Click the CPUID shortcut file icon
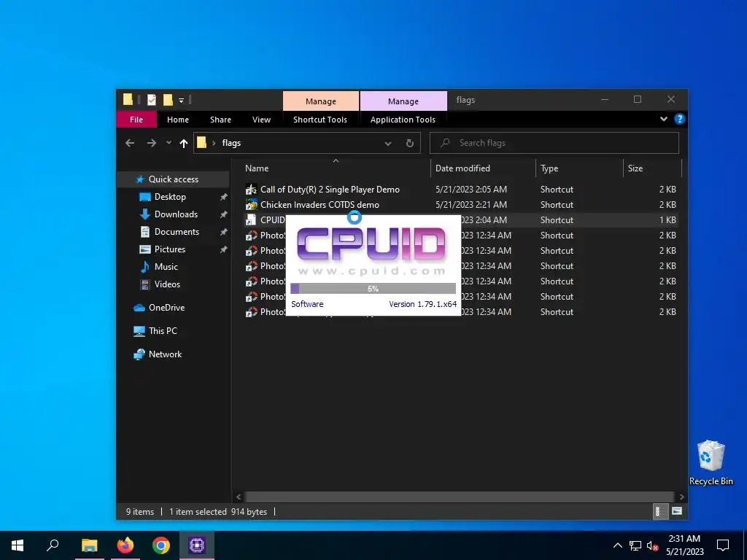 click(x=251, y=220)
